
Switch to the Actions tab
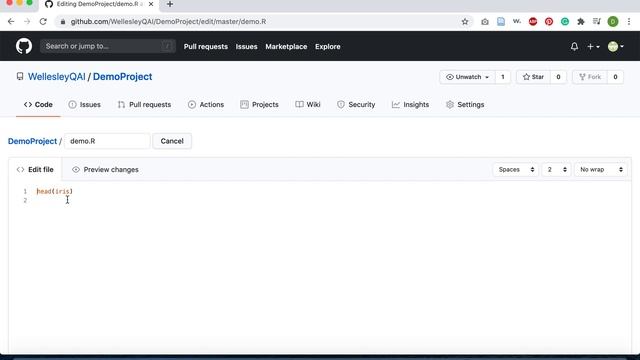tap(206, 104)
